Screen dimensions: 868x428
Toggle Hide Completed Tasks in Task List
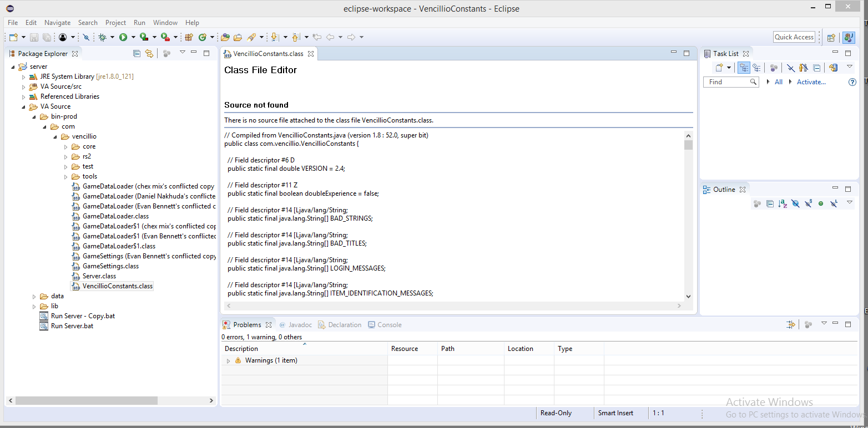791,68
